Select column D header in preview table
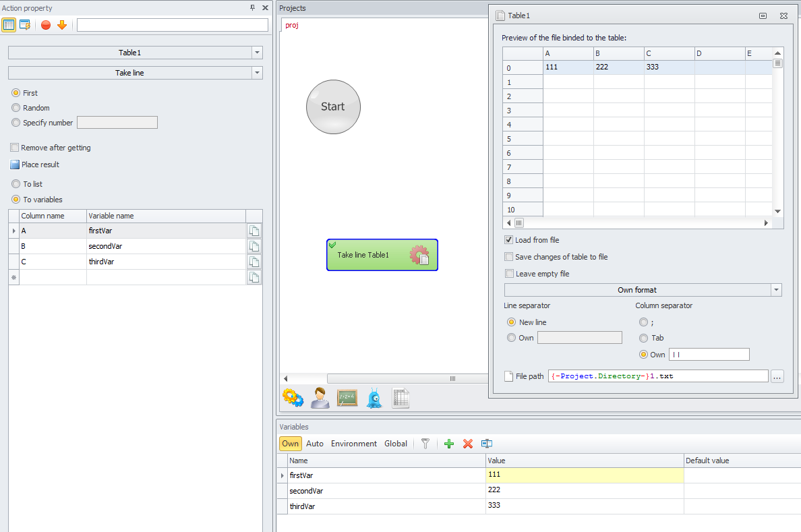The width and height of the screenshot is (801, 532). point(720,53)
